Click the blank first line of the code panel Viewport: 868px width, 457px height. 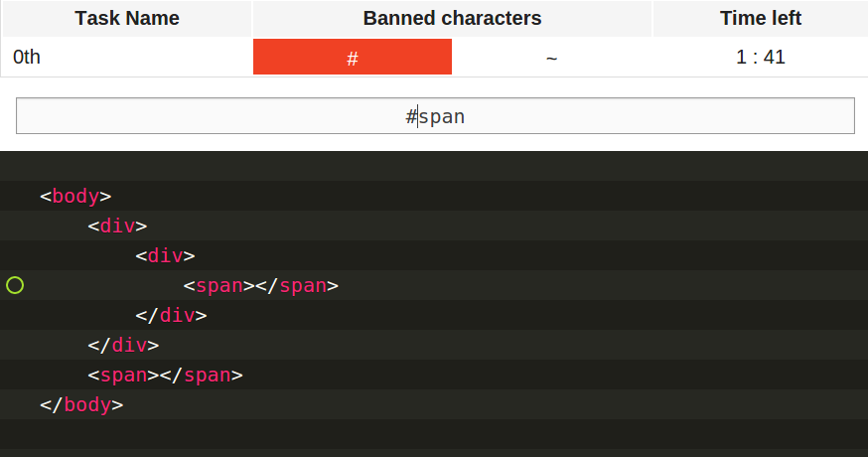(434, 166)
